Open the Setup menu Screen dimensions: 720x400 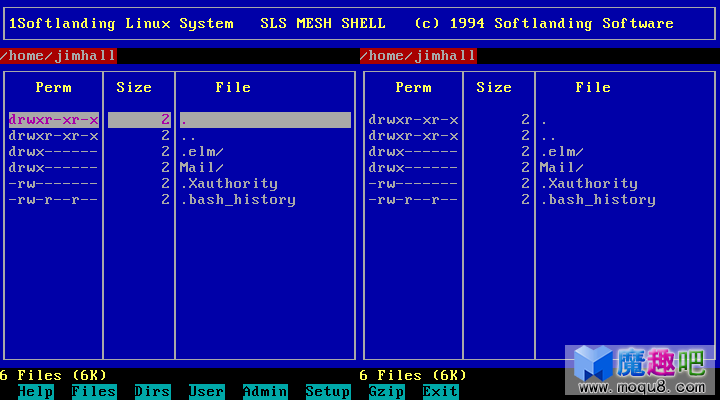(x=328, y=391)
